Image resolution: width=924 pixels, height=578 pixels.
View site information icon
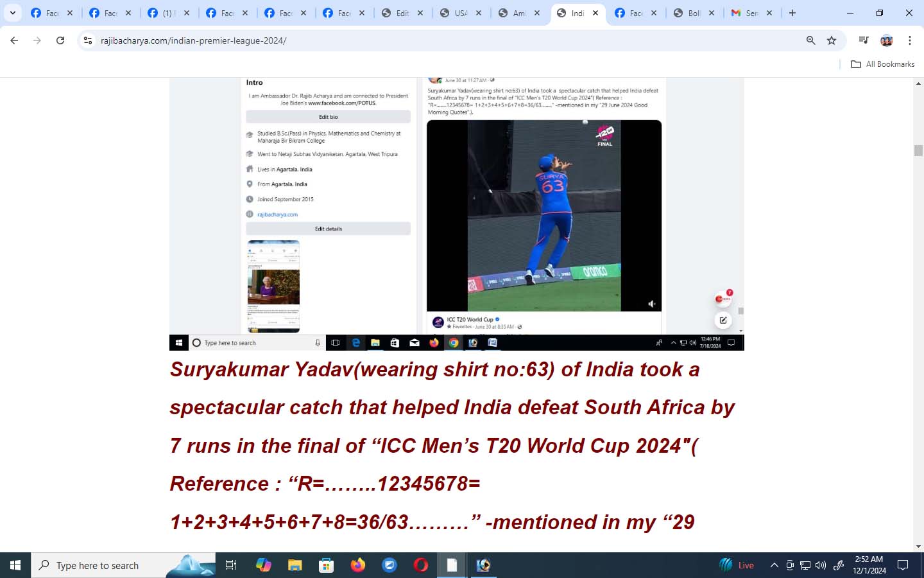(x=88, y=40)
